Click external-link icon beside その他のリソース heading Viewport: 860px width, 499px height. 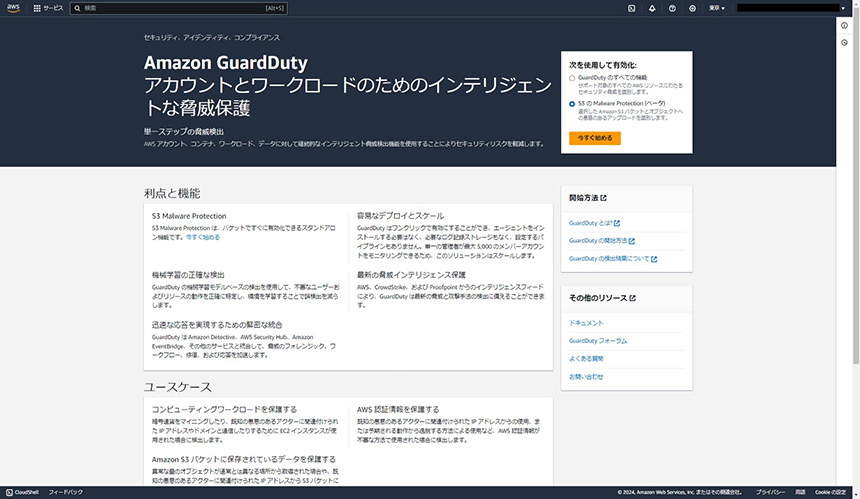point(632,298)
